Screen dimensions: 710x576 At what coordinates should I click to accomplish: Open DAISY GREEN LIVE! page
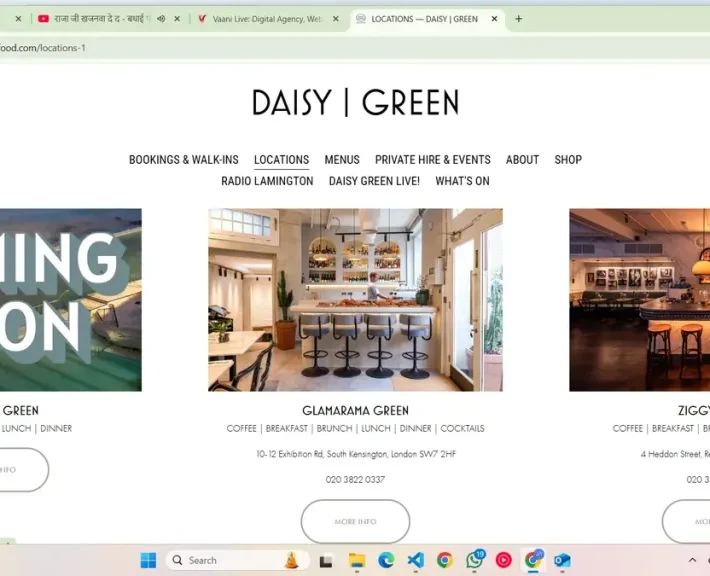pos(374,181)
